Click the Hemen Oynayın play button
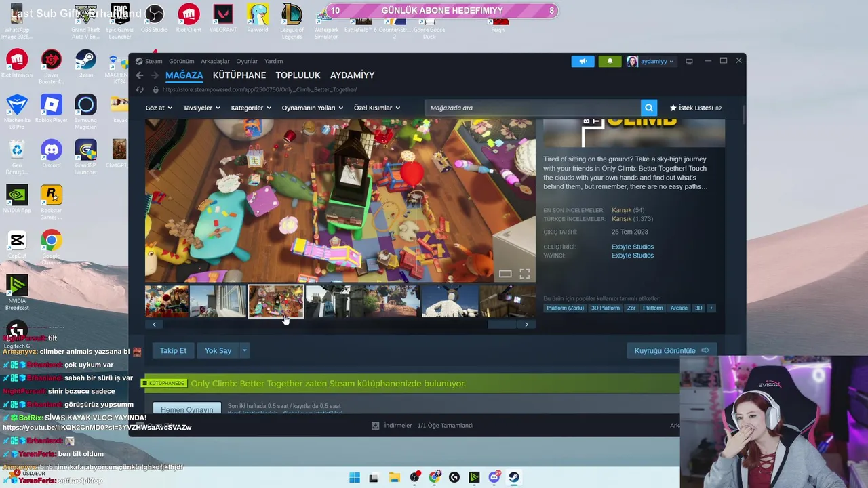Screen dimensions: 868x488 (x=186, y=409)
